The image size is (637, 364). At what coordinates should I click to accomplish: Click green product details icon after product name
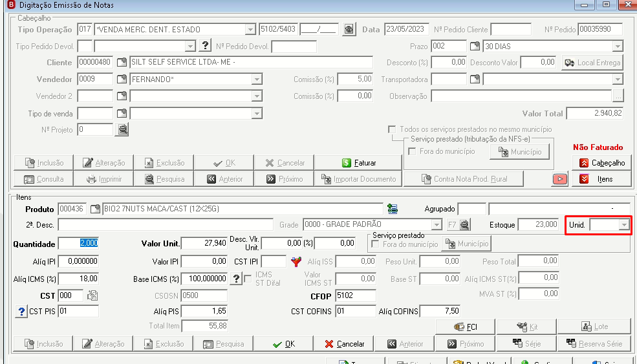pyautogui.click(x=392, y=209)
